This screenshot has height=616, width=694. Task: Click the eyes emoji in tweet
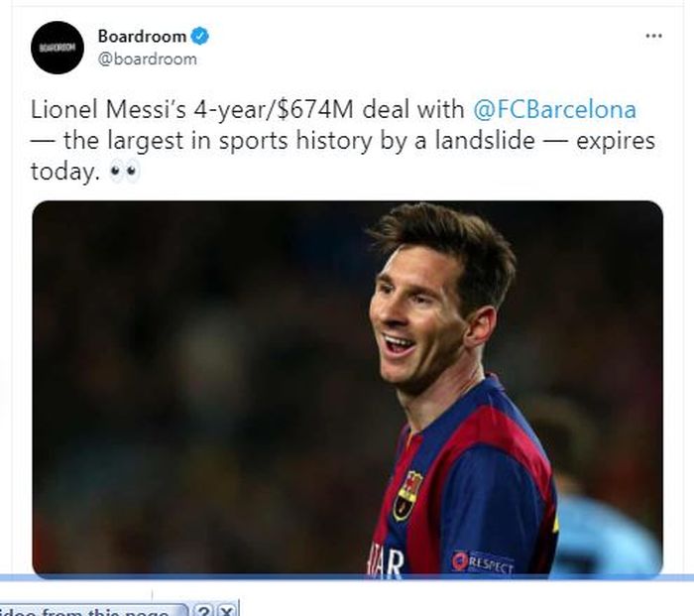pyautogui.click(x=125, y=172)
